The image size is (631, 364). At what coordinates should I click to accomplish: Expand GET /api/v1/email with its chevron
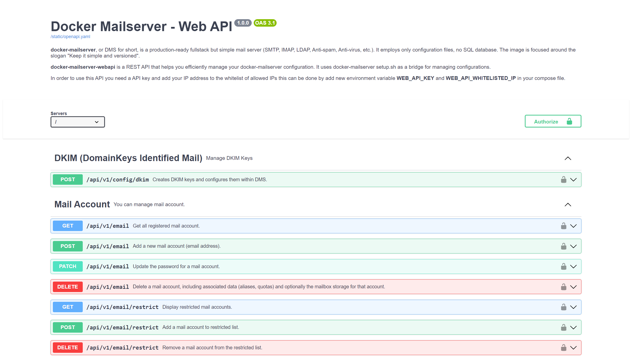pos(573,226)
